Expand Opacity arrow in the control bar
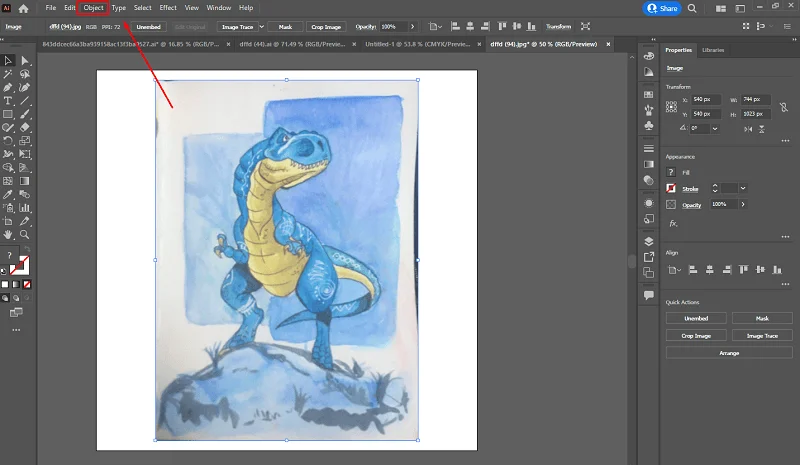 click(x=412, y=27)
